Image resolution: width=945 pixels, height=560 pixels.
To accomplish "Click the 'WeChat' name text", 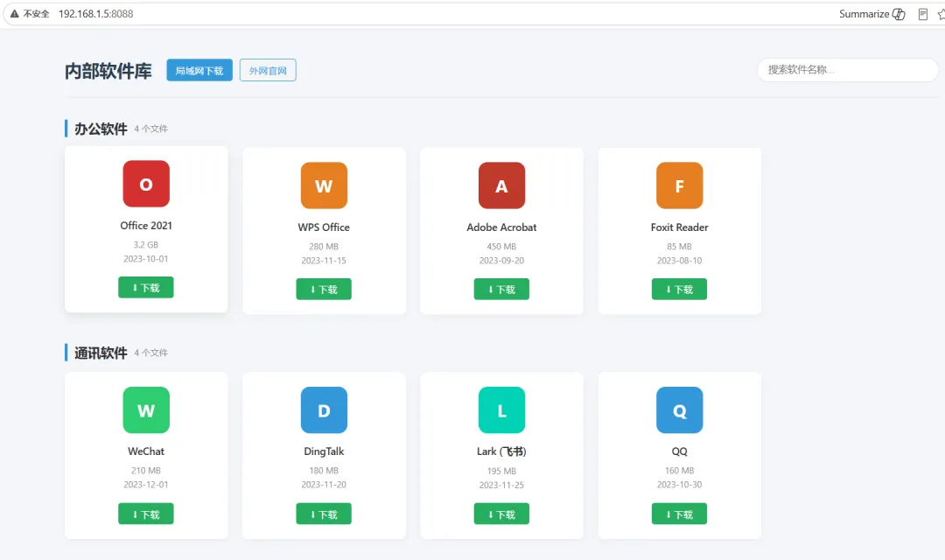I will [x=146, y=451].
